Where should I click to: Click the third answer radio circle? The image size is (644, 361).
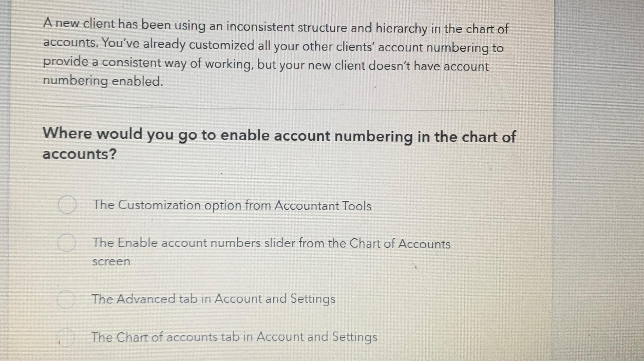[66, 299]
